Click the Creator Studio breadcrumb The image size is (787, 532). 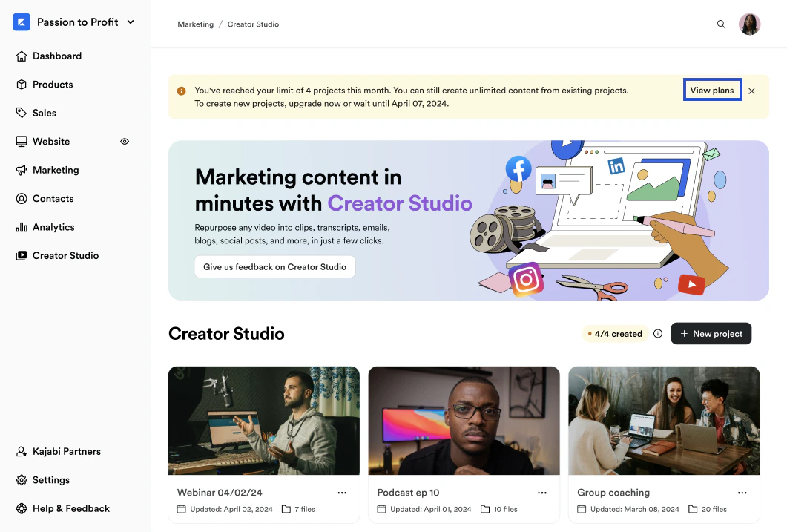point(253,24)
